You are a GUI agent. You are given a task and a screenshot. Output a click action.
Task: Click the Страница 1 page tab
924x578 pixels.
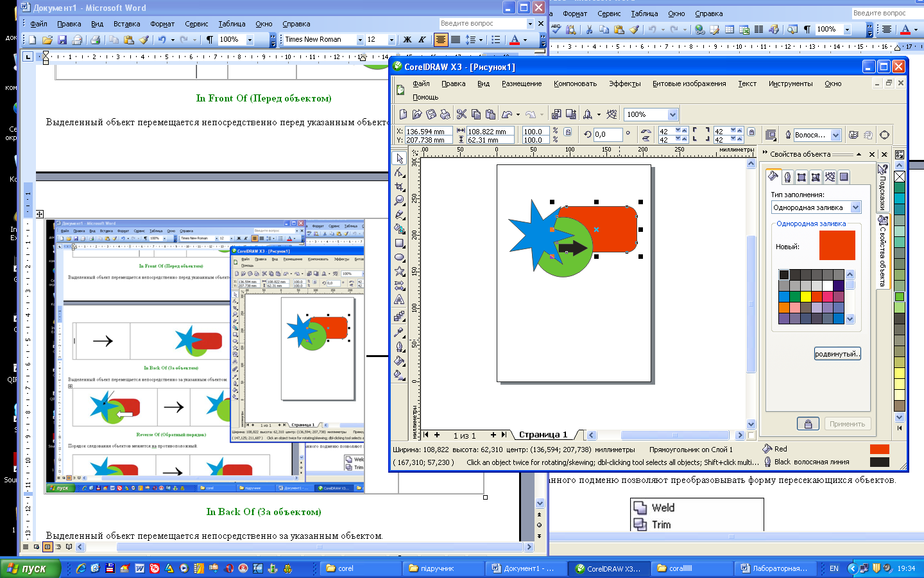click(x=543, y=435)
